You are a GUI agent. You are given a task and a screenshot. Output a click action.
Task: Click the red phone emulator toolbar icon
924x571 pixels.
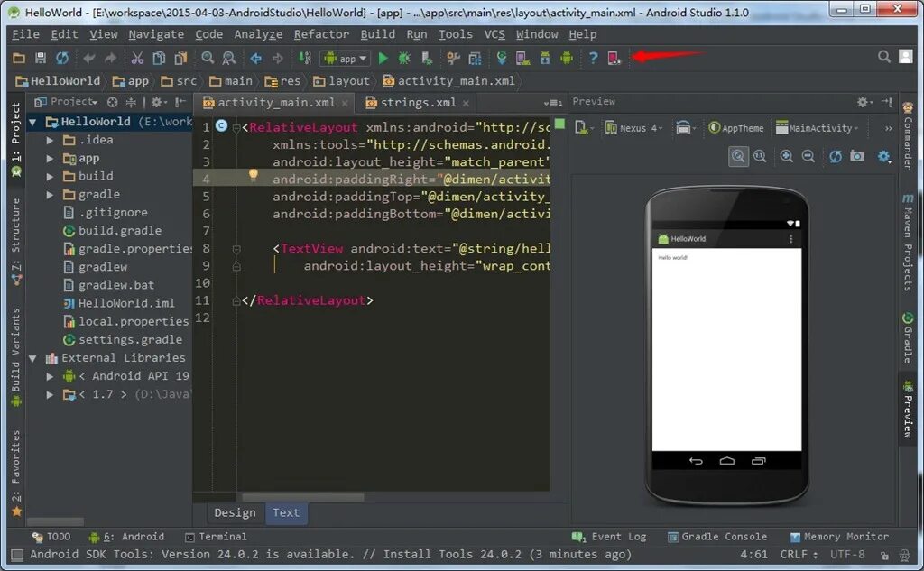614,58
